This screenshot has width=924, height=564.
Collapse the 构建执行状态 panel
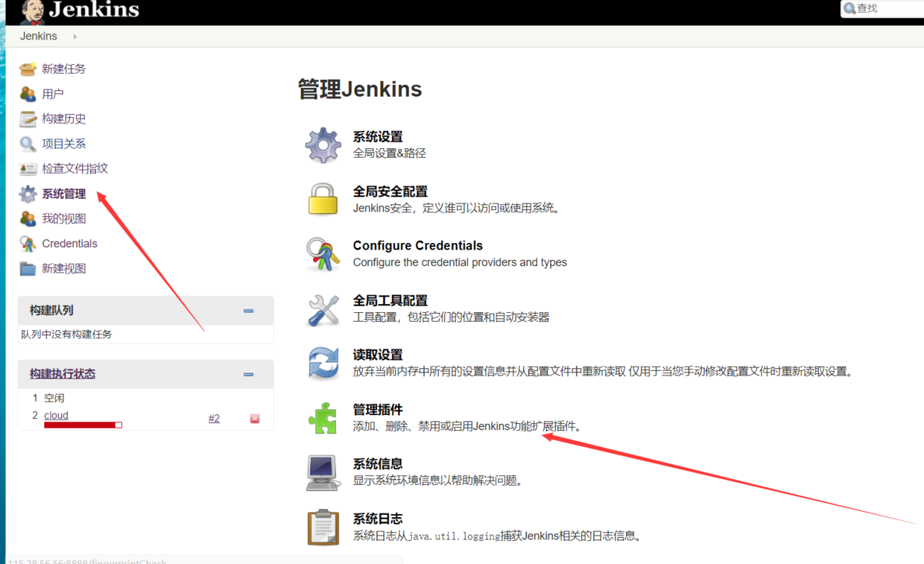[249, 375]
